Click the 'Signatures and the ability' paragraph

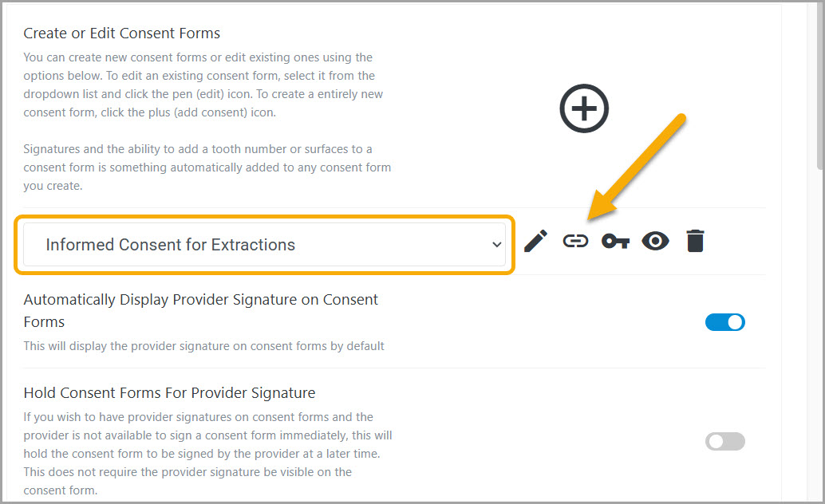(207, 167)
